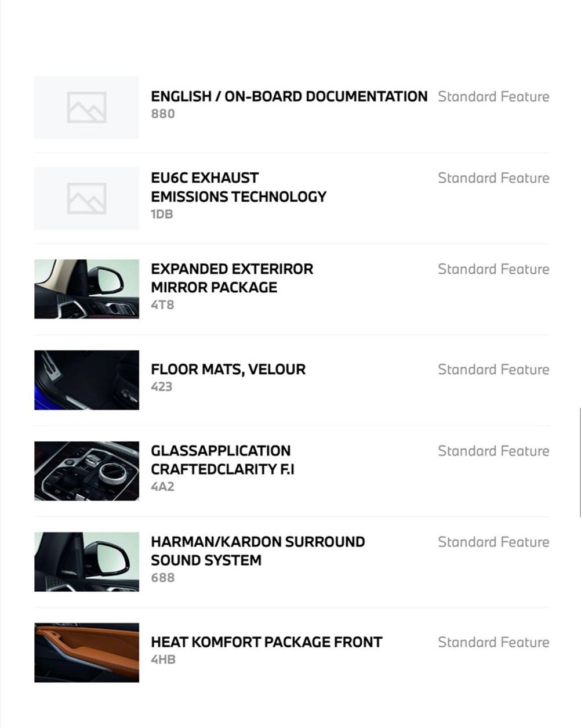Click Standard Feature label beside Floor Mats
The image size is (581, 728).
tap(493, 370)
